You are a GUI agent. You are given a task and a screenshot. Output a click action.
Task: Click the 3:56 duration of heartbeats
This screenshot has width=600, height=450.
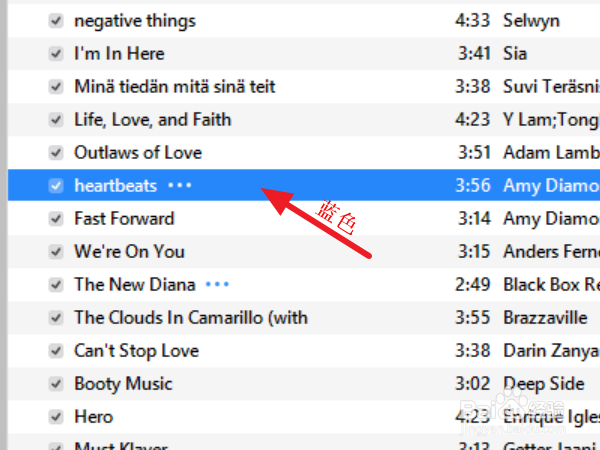[473, 186]
